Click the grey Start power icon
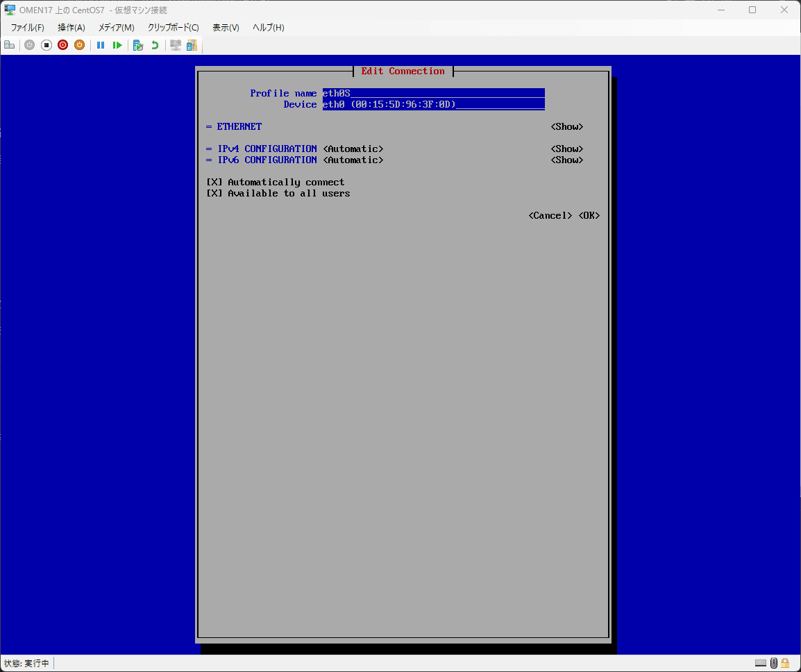801x672 pixels. click(30, 45)
